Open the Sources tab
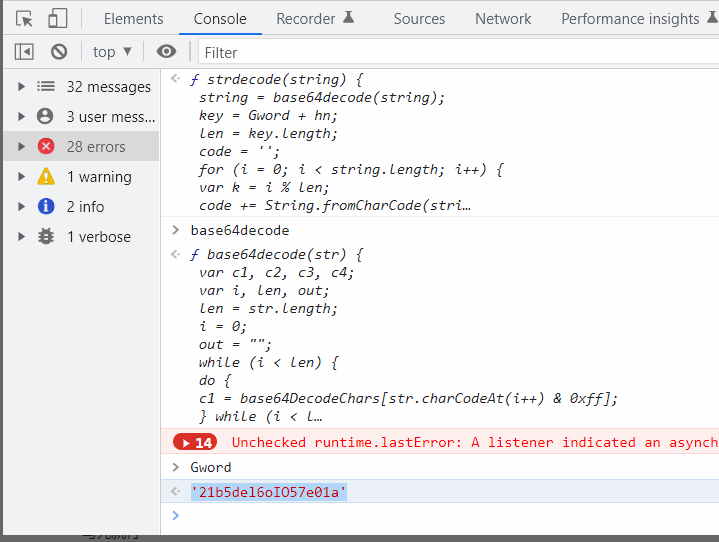 [419, 19]
